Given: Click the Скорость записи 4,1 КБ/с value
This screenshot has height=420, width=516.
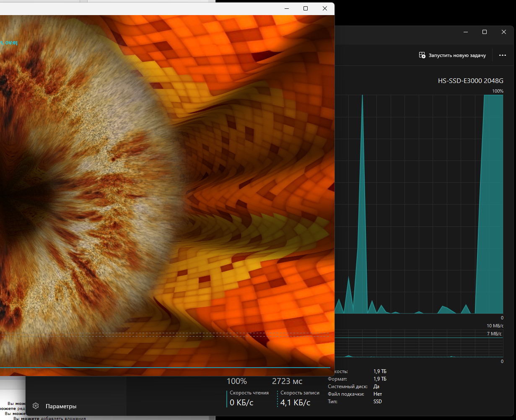Looking at the screenshot, I should pos(295,402).
